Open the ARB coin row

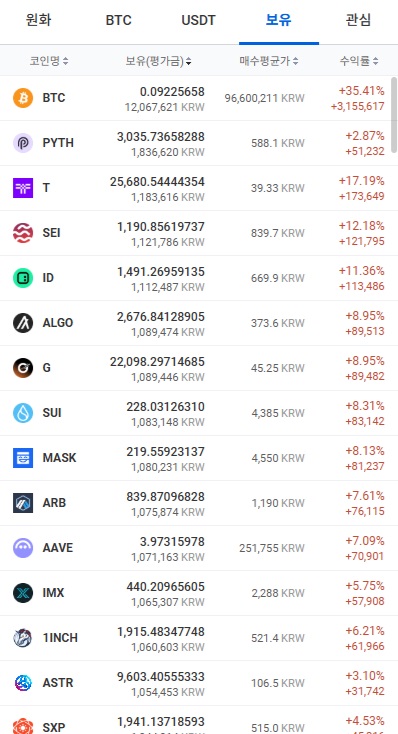199,503
